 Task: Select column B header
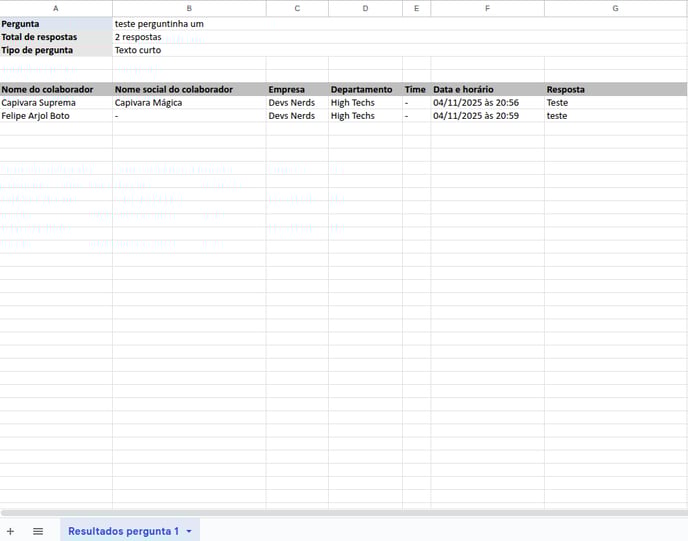point(189,8)
